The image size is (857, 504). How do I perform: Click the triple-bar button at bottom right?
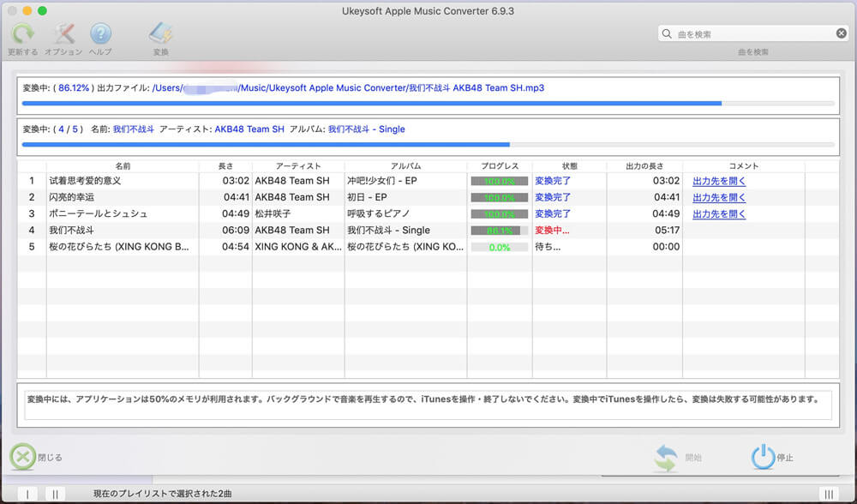(829, 495)
